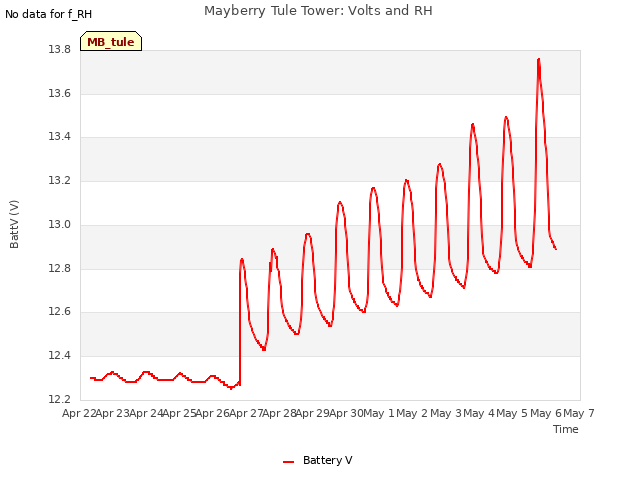
Task: Click the Apr 24 x-axis date label
Action: click(146, 413)
